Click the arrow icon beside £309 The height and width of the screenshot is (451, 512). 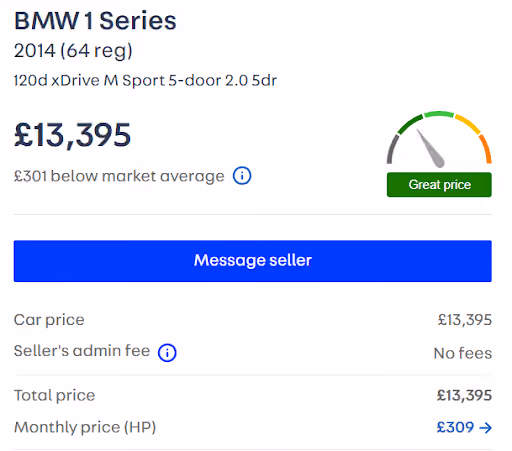point(485,428)
